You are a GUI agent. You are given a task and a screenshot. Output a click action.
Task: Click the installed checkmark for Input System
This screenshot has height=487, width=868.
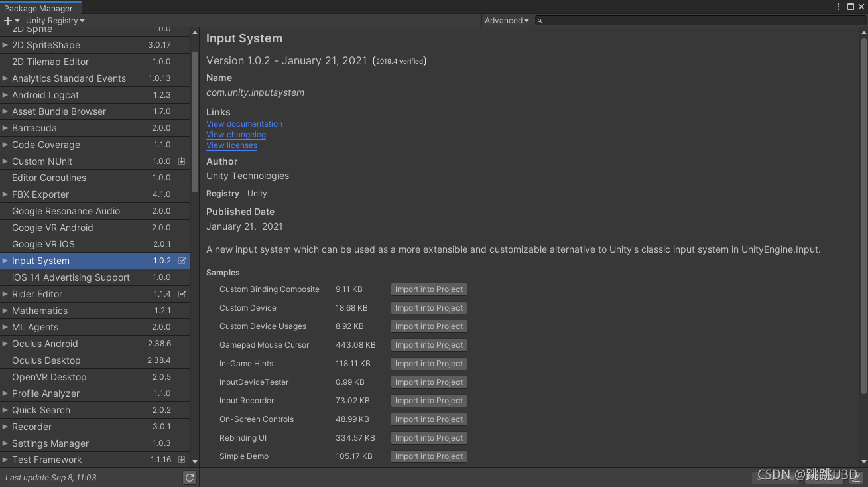tap(182, 261)
